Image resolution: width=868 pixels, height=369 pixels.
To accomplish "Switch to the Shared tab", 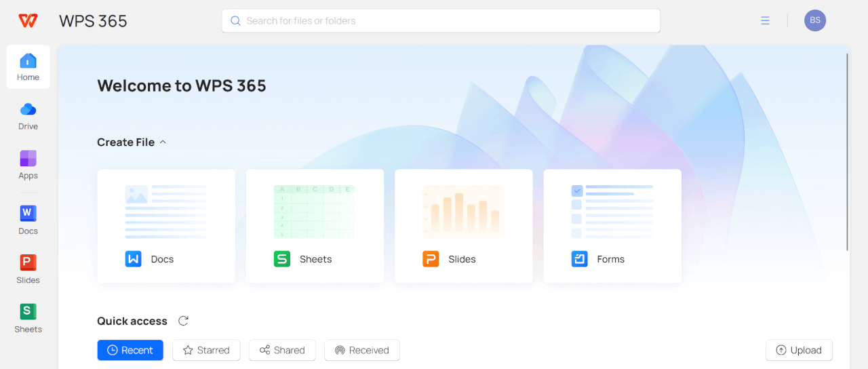I will click(282, 350).
